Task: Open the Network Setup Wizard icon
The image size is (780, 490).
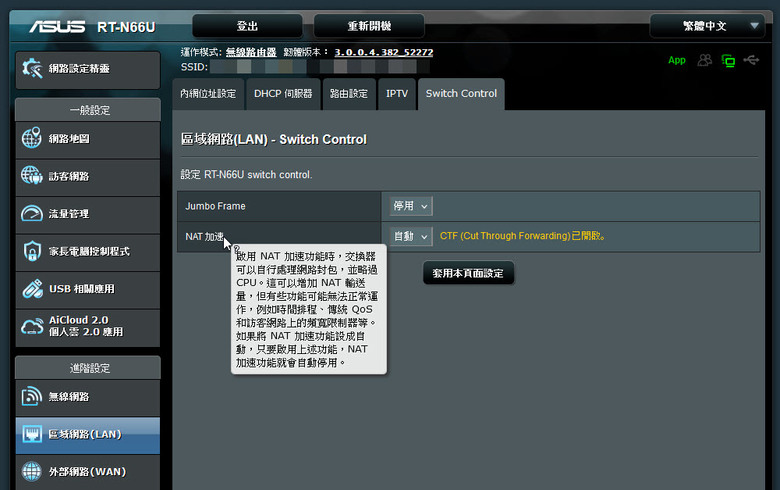Action: (32, 69)
